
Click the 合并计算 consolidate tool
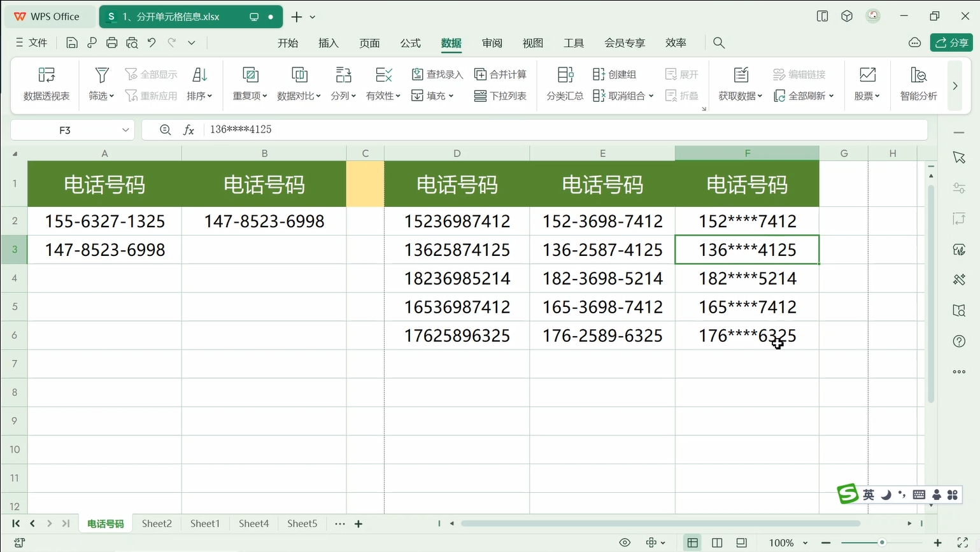tap(501, 74)
